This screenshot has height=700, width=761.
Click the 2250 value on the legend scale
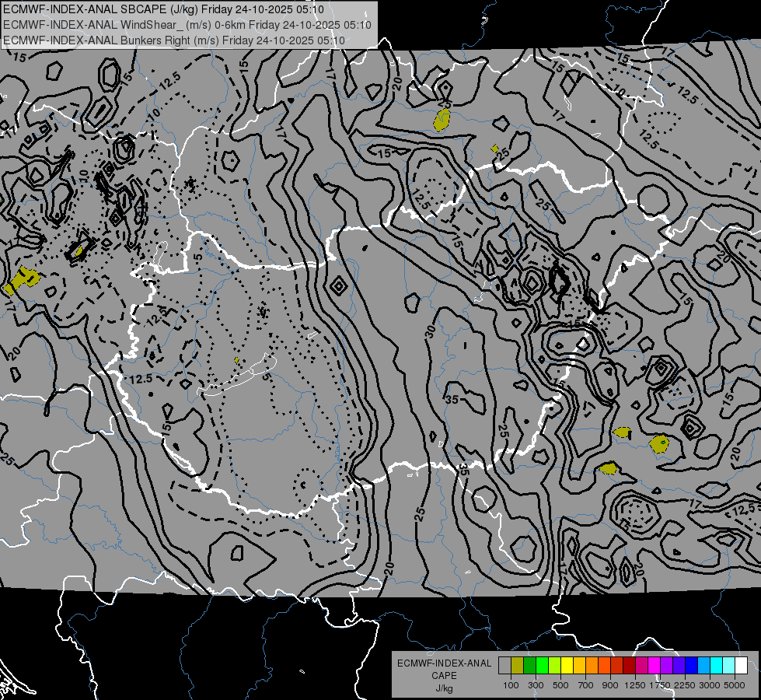[x=685, y=685]
